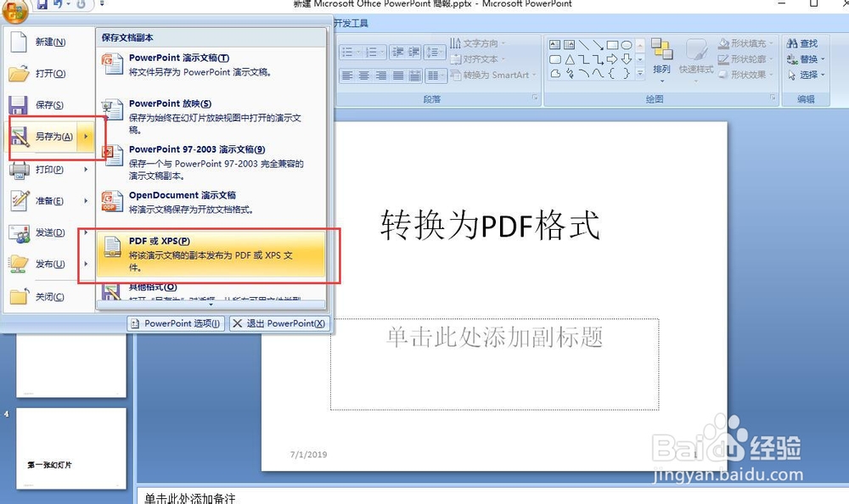Open 段落 dialog launcher
849x504 pixels.
[x=535, y=98]
